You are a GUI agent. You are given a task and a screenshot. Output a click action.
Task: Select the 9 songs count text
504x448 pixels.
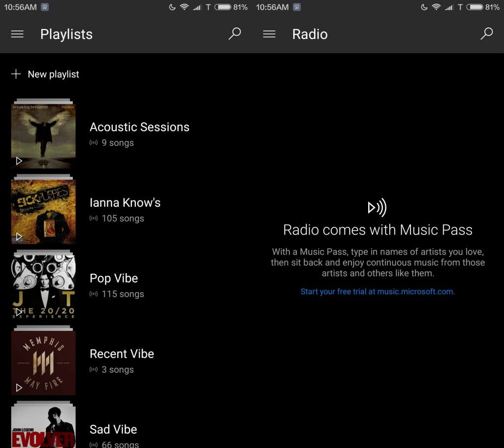tap(118, 143)
